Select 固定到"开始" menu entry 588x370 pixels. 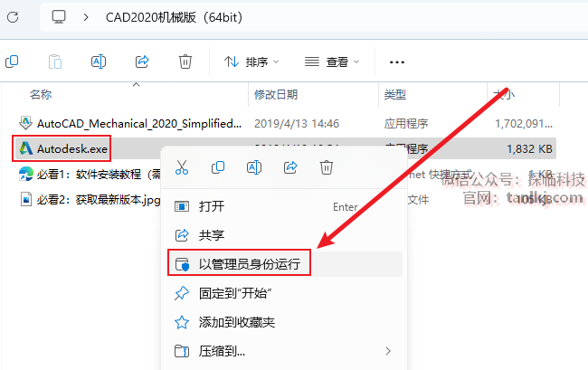click(x=285, y=293)
